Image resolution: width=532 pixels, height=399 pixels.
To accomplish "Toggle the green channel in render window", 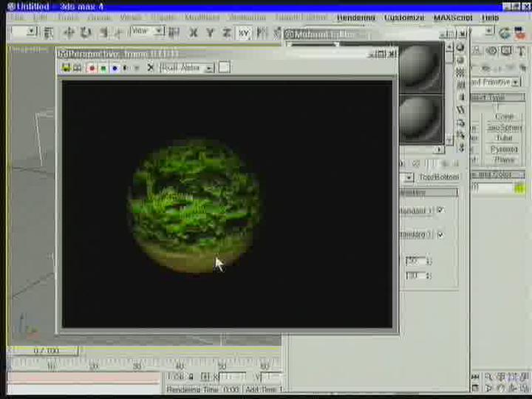I will [103, 68].
